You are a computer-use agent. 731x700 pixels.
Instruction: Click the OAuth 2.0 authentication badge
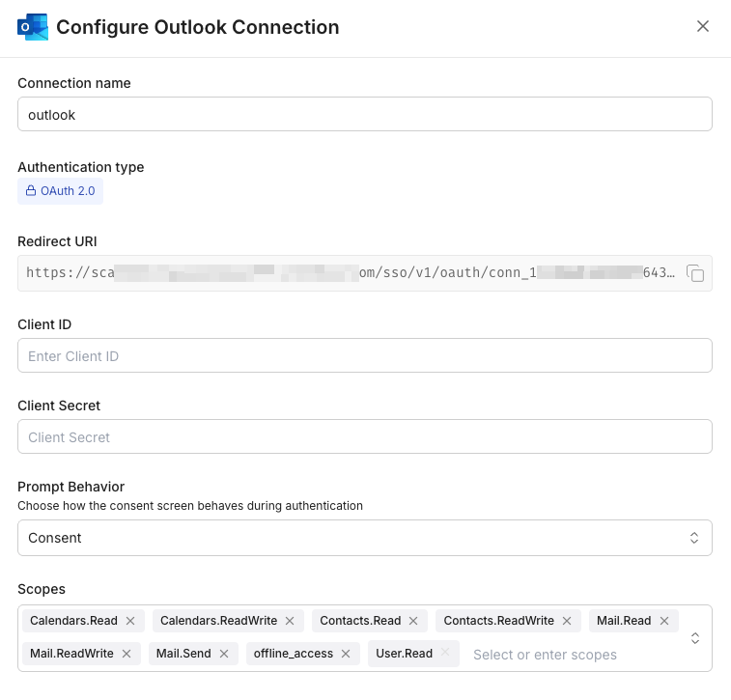(60, 191)
